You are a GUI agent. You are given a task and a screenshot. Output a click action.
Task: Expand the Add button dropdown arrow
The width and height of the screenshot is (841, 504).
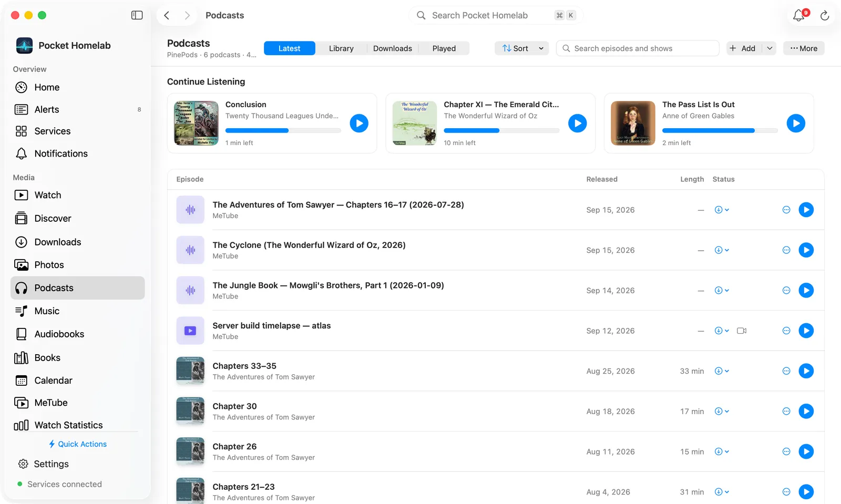(770, 48)
